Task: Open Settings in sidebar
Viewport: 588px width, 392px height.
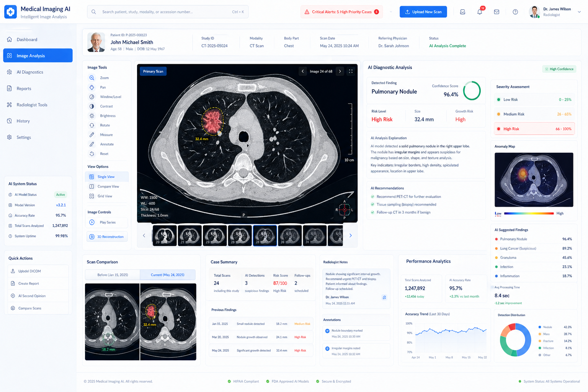Action: pos(38,137)
